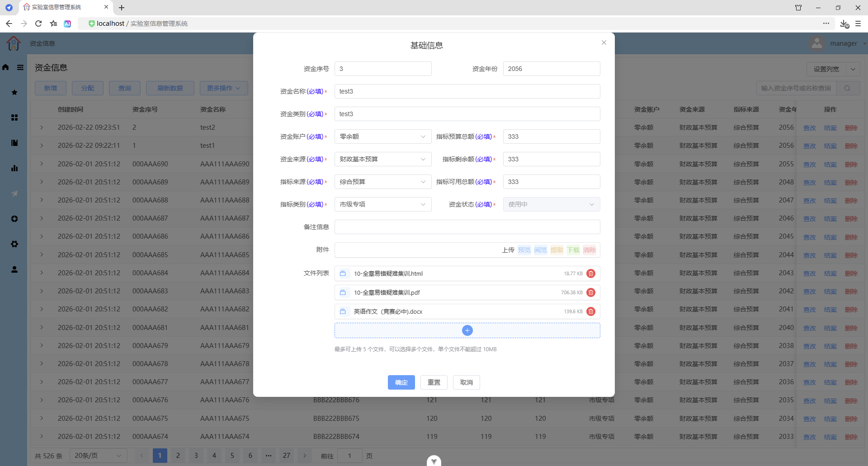Delete the 英语作文 docx file
Screen dimensions: 868x466
tap(590, 311)
